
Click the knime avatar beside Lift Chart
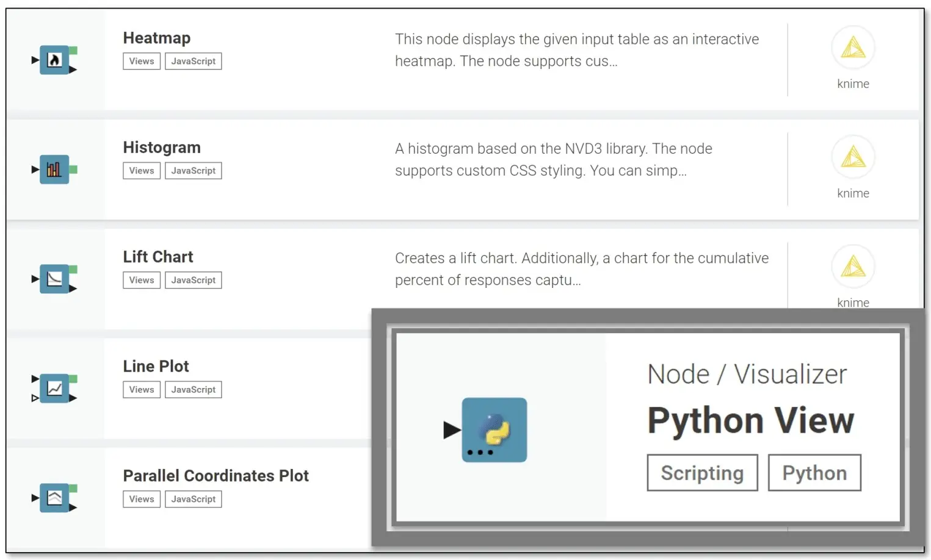[853, 267]
